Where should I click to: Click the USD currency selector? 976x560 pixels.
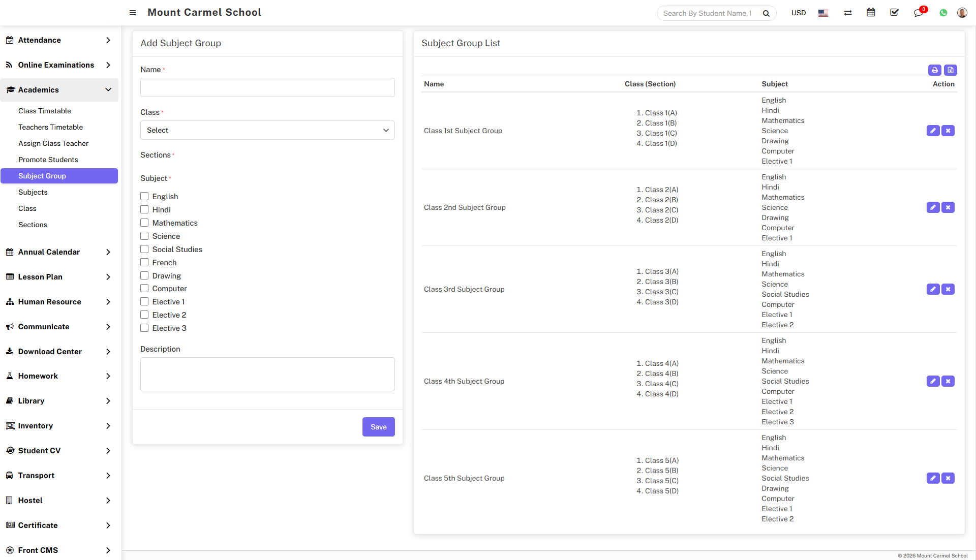tap(798, 13)
